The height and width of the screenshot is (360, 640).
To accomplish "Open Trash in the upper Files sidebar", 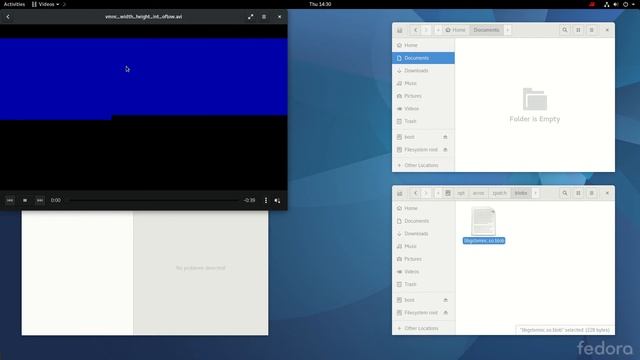I will 423,121.
